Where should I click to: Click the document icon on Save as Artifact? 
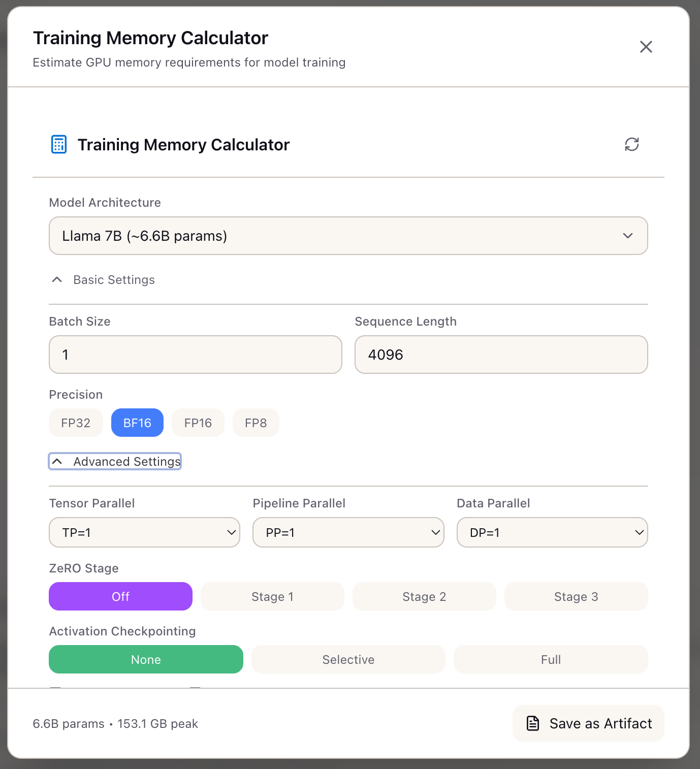coord(532,723)
